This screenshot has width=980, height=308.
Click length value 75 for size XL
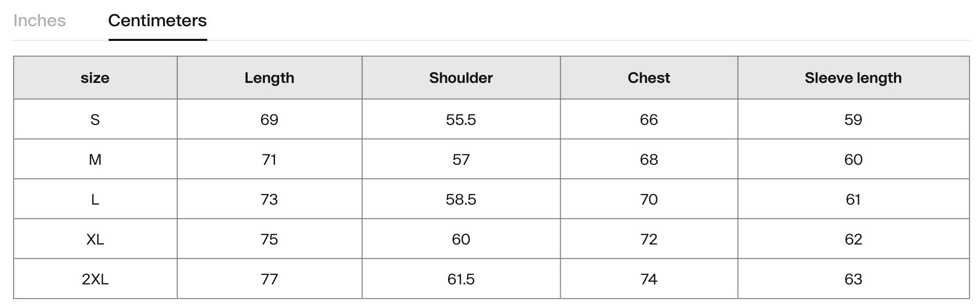tap(269, 239)
